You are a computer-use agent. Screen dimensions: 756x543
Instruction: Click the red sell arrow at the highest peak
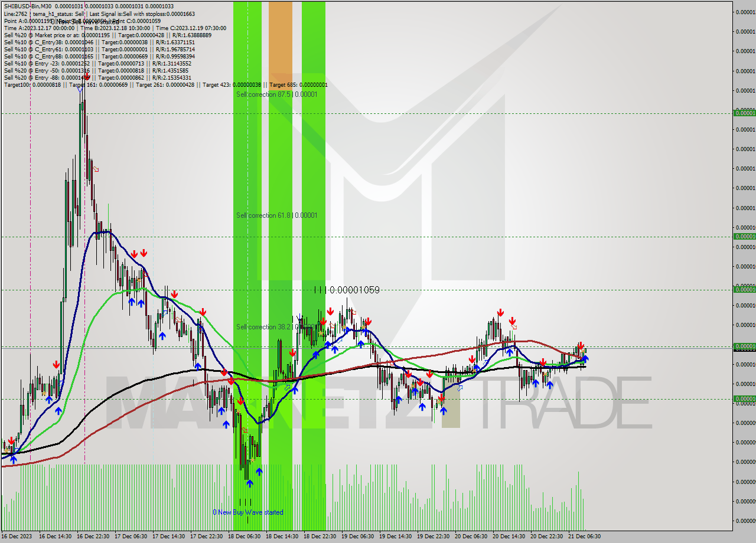87,77
